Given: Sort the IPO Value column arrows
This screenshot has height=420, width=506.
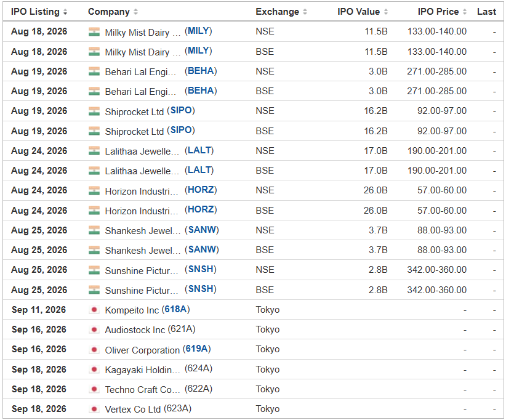Looking at the screenshot, I should (385, 12).
